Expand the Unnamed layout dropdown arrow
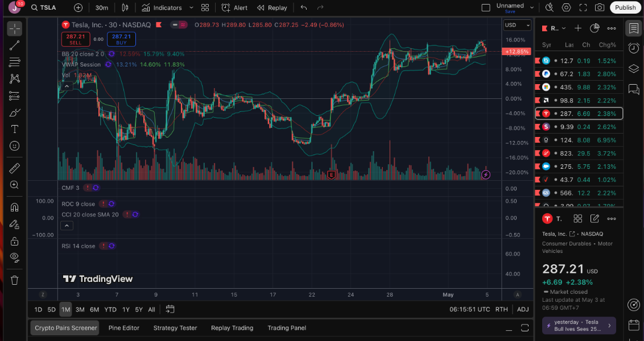The image size is (644, 341). pos(532,7)
